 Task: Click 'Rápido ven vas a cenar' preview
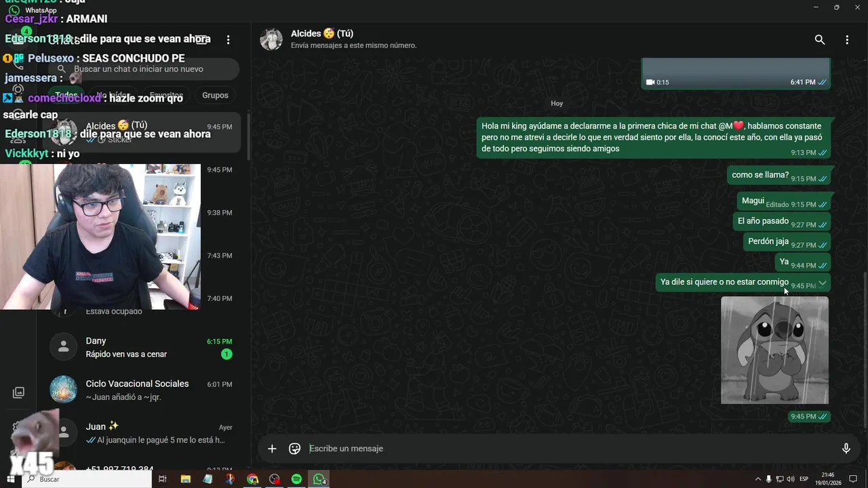click(x=126, y=354)
